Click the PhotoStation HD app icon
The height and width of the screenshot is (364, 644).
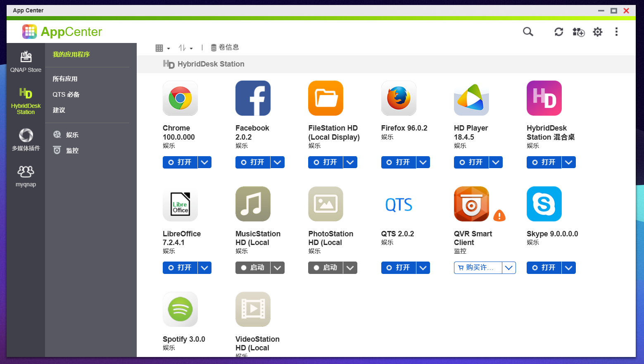(x=326, y=204)
